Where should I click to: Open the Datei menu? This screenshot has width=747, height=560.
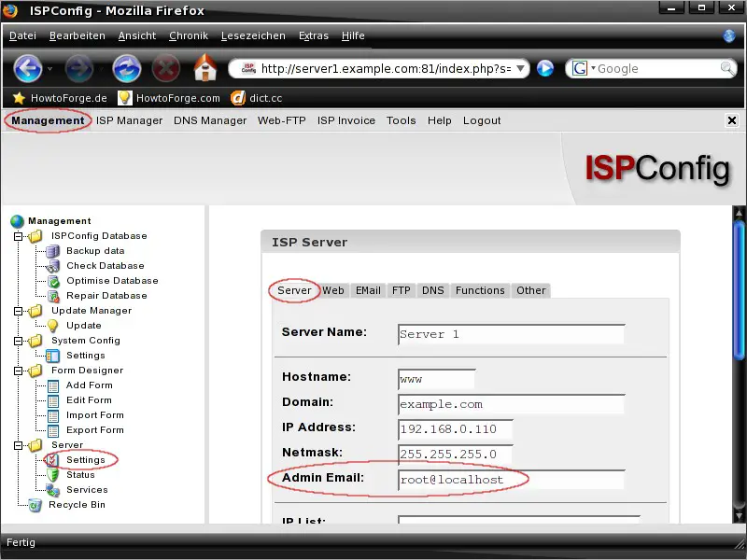pyautogui.click(x=22, y=35)
